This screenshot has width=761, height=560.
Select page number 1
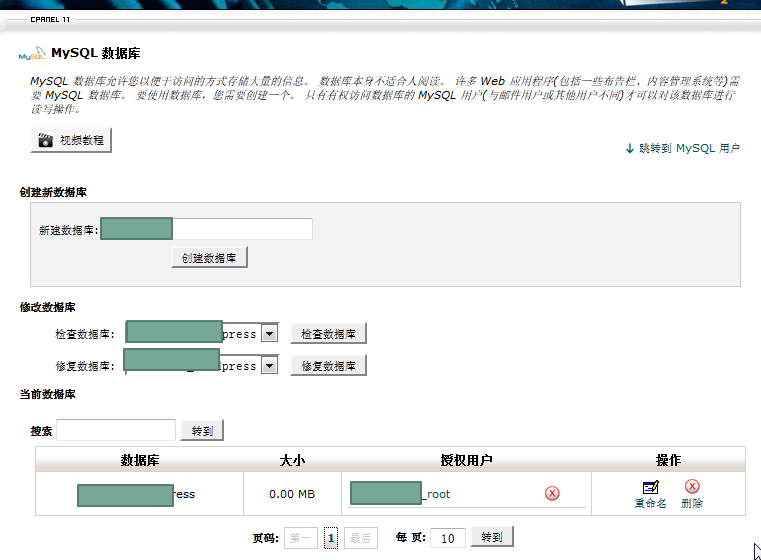coord(331,538)
